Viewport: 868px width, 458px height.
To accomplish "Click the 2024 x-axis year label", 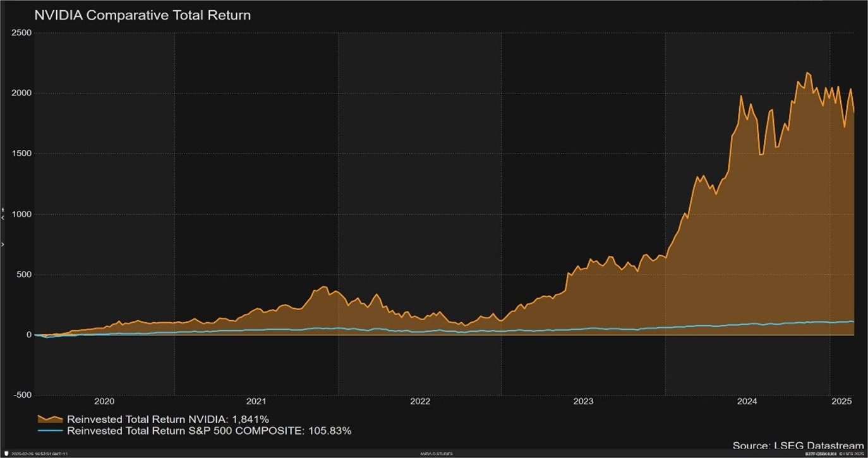I will click(x=747, y=401).
